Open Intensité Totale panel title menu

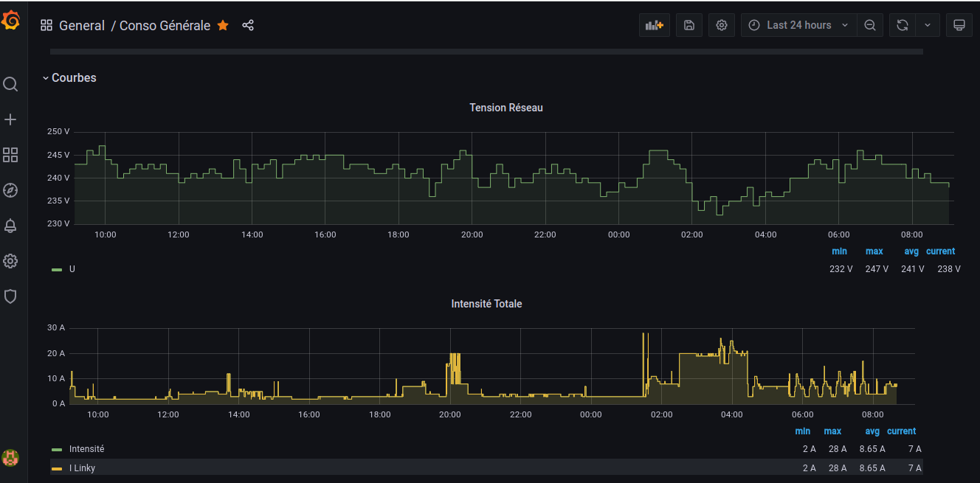(x=486, y=304)
